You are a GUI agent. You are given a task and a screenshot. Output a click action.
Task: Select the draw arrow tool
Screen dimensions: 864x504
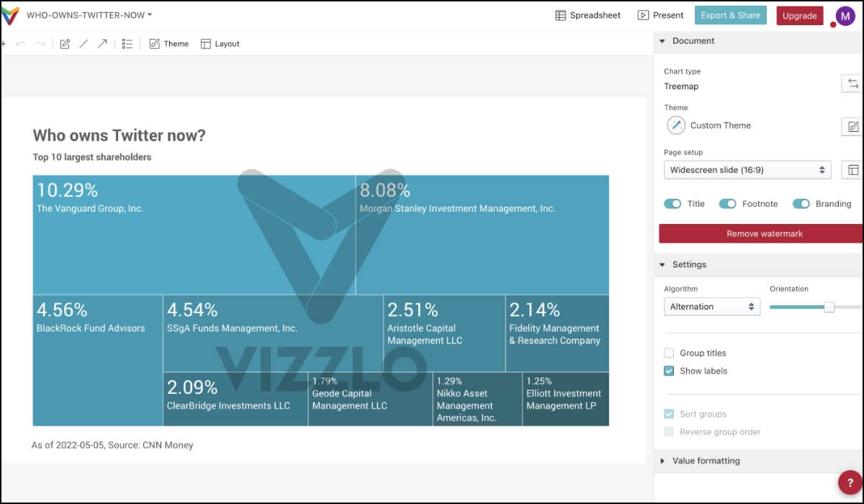[102, 44]
